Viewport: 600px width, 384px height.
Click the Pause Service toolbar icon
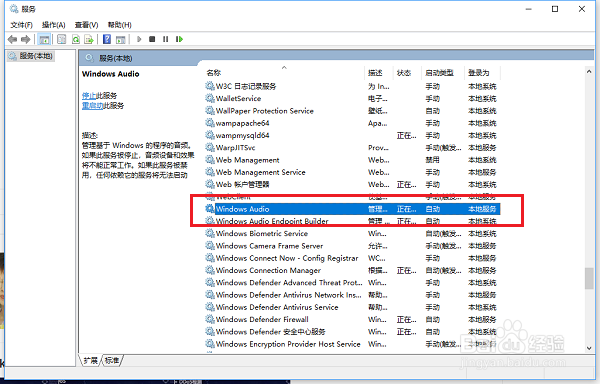[165, 39]
